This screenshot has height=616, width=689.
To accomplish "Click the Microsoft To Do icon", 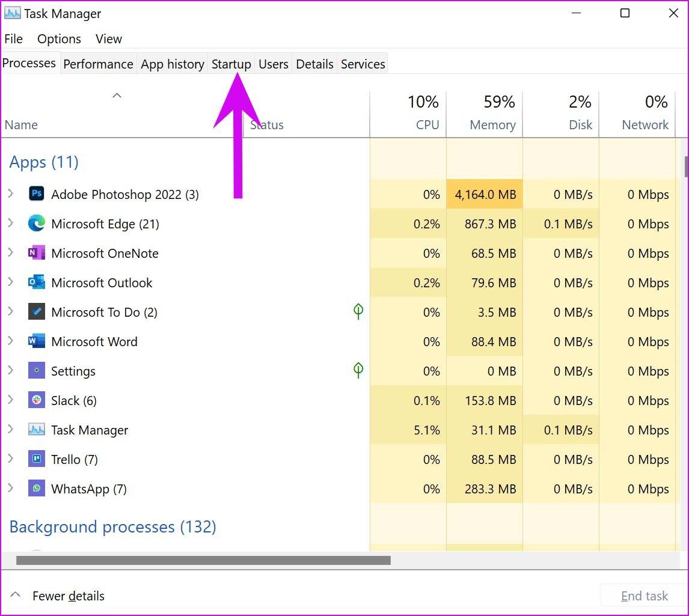I will (37, 311).
